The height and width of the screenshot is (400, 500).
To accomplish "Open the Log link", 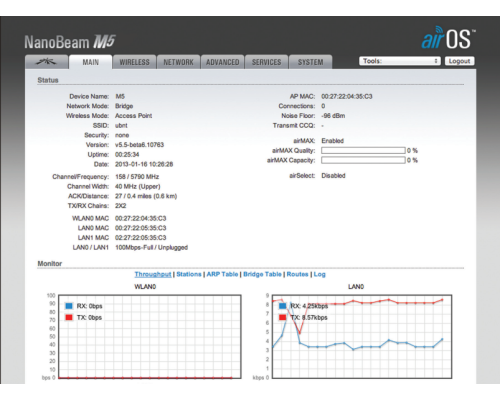I will [x=319, y=274].
